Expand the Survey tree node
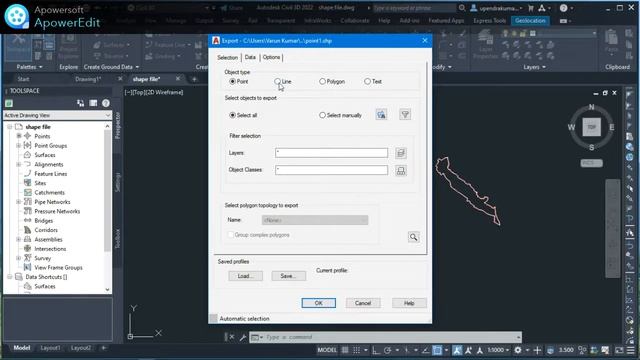640x360 pixels. (x=18, y=258)
